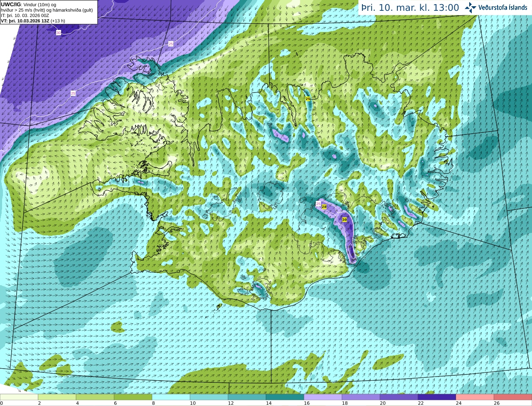Pick the 6–8 m/s olive green swatch

pyautogui.click(x=133, y=397)
